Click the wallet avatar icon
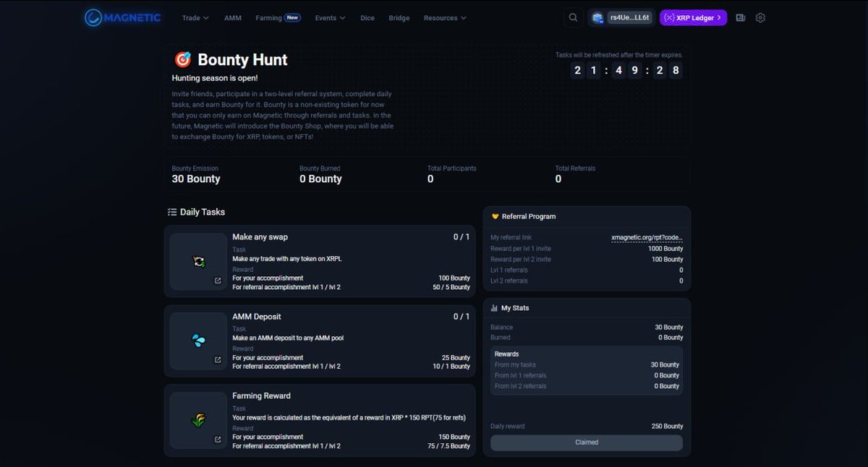The height and width of the screenshot is (467, 868). (597, 18)
